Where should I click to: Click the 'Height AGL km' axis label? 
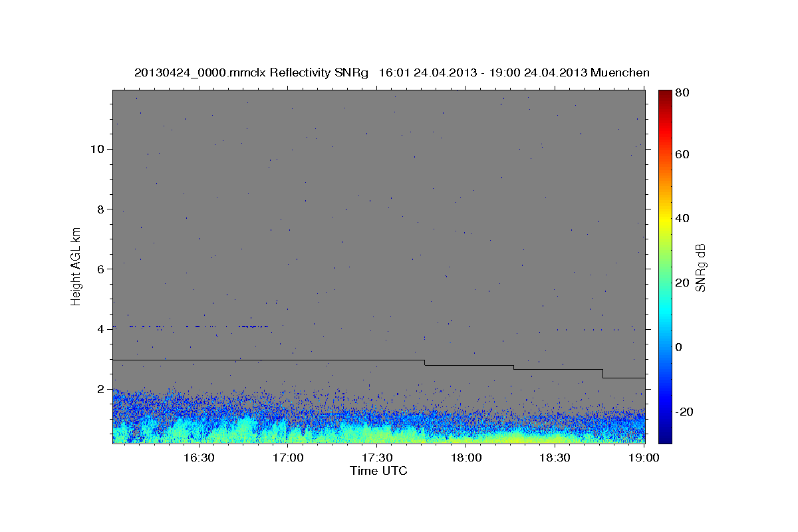pos(76,266)
